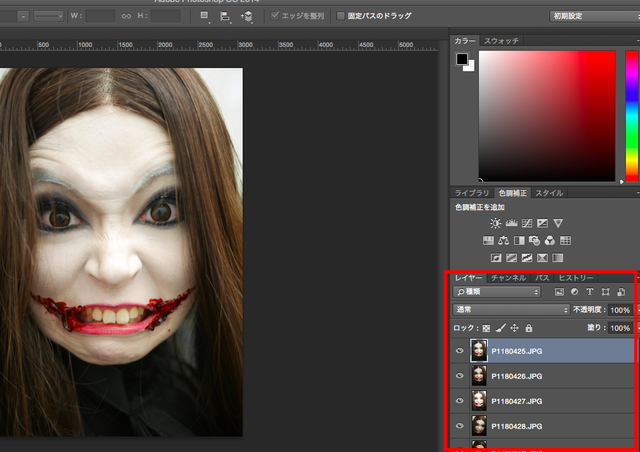Hide layer P1180426.JPG with eye icon
640x452 pixels.
pos(460,376)
